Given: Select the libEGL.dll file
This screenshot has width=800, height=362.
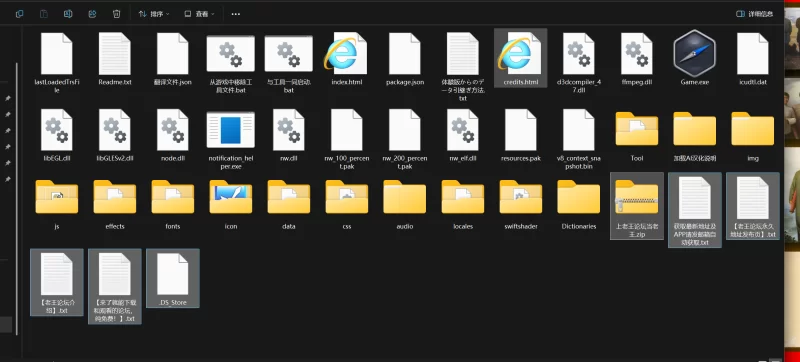Looking at the screenshot, I should [57, 135].
